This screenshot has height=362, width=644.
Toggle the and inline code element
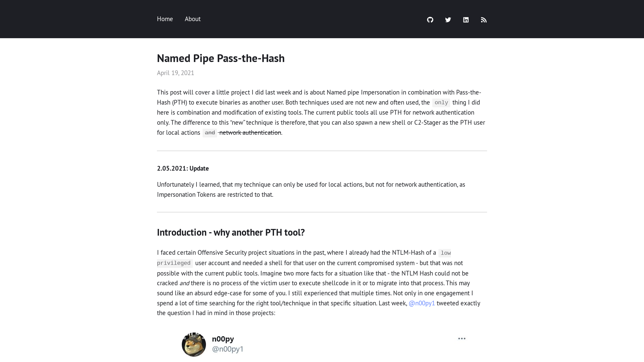pos(210,133)
